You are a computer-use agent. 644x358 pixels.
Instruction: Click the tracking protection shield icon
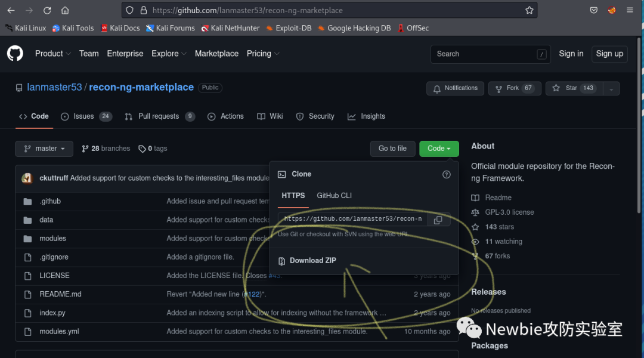[x=129, y=10]
